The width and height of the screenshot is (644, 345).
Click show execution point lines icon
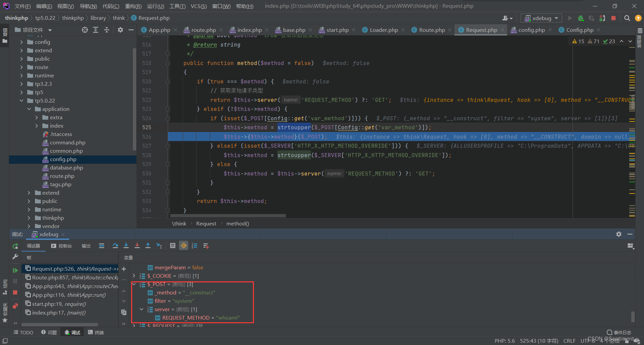[102, 246]
